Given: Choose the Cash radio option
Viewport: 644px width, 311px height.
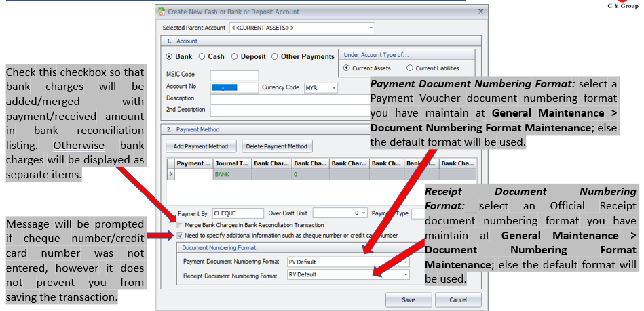Looking at the screenshot, I should click(202, 57).
